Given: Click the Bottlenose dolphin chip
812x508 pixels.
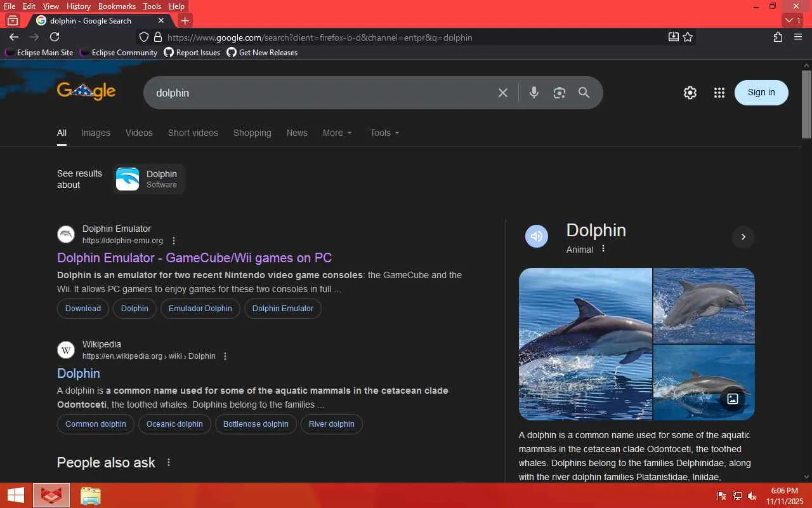Looking at the screenshot, I should pos(256,424).
